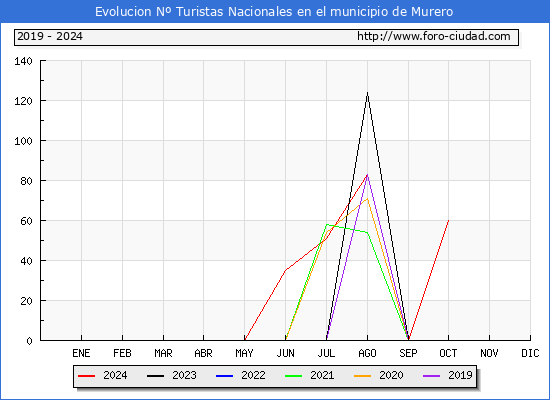
Task: Click the blue 2022 legend swatch
Action: click(224, 376)
